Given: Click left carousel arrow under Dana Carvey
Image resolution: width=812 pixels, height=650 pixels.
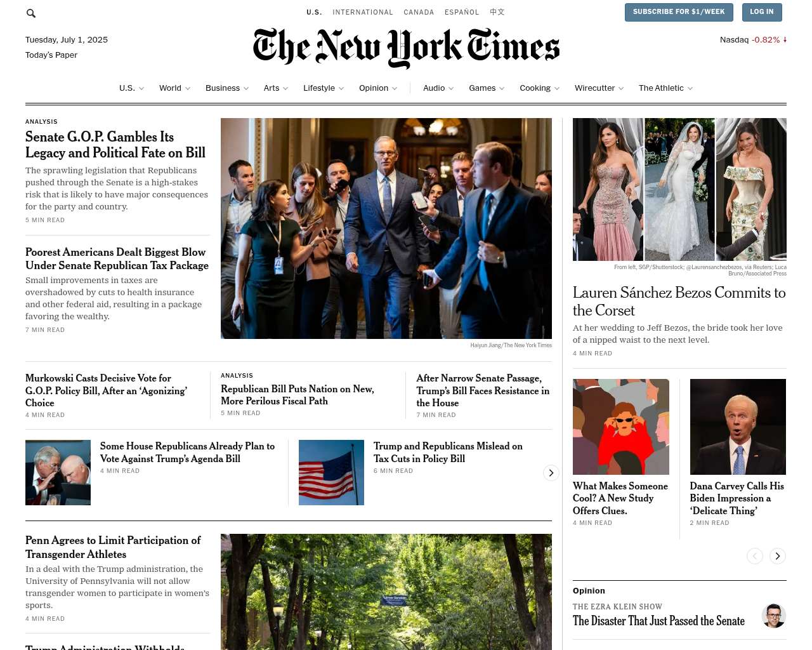Looking at the screenshot, I should (755, 556).
